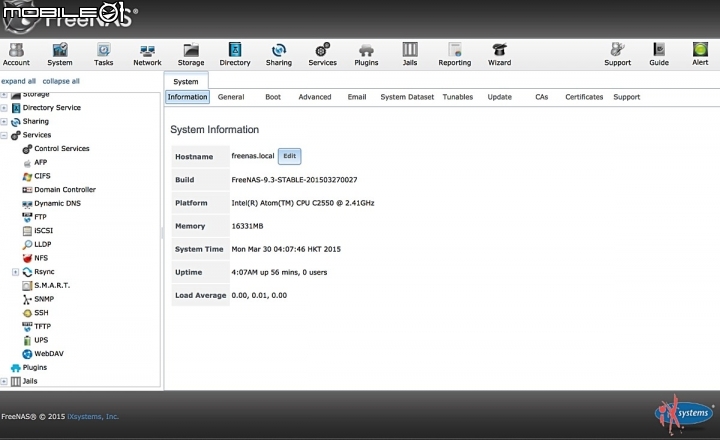This screenshot has height=440, width=720.
Task: Click the green Alert indicator
Action: click(x=700, y=50)
